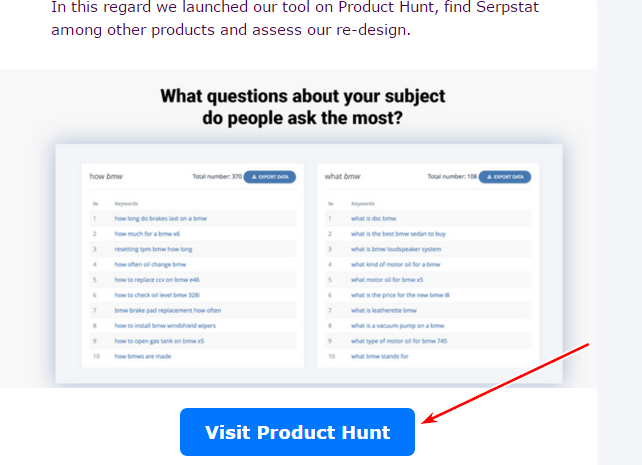
Task: Select 'resetting tpm bmw how long' keyword
Action: tap(153, 249)
